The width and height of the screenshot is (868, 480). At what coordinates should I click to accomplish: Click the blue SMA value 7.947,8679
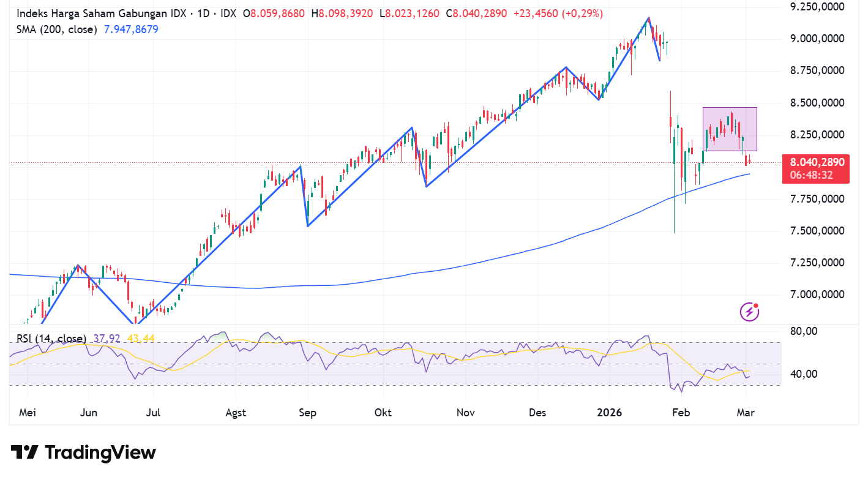tap(130, 29)
